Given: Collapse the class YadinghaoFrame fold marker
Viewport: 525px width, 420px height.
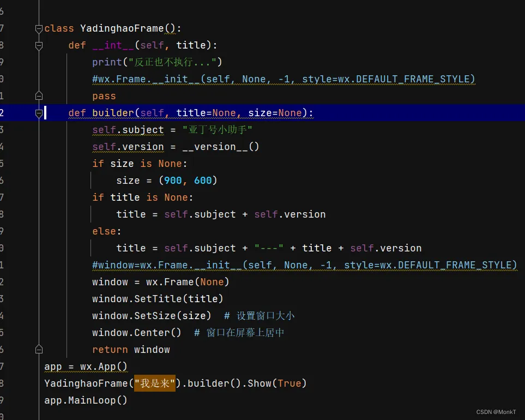Looking at the screenshot, I should pos(39,29).
